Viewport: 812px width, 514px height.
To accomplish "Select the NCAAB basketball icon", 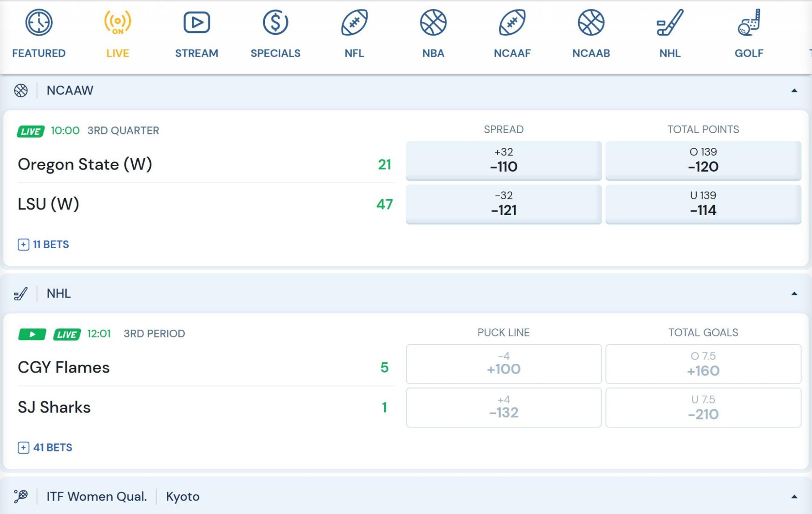I will tap(591, 22).
